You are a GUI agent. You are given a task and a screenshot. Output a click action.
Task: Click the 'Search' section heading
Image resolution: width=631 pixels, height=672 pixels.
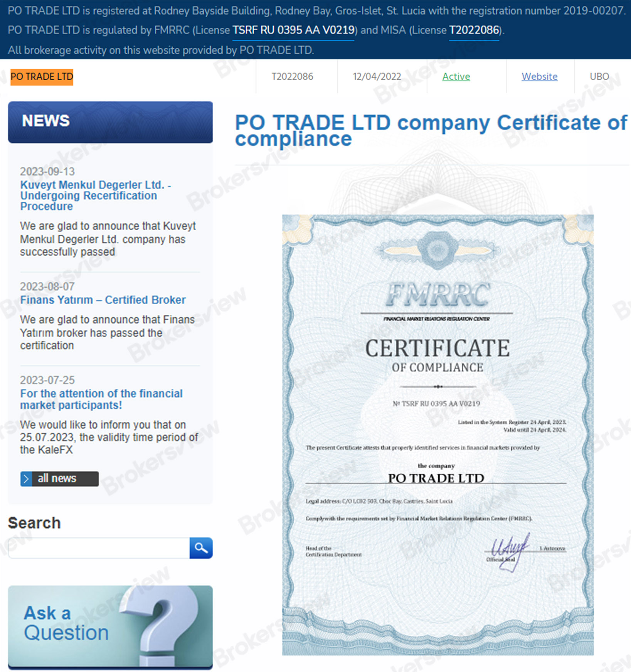tap(34, 523)
